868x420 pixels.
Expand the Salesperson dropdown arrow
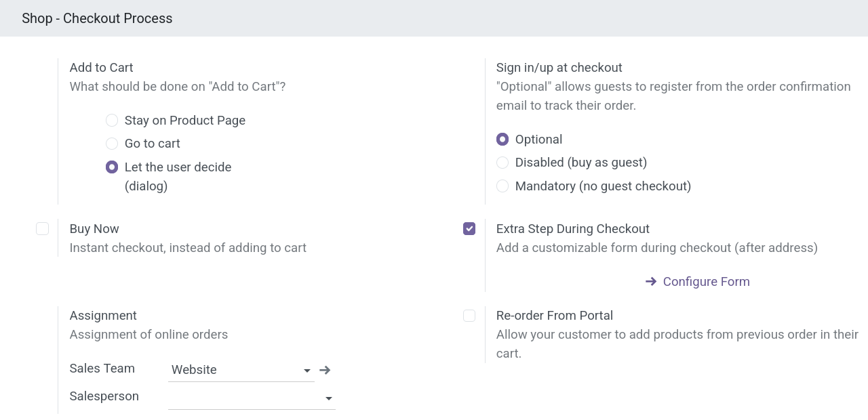(x=329, y=398)
